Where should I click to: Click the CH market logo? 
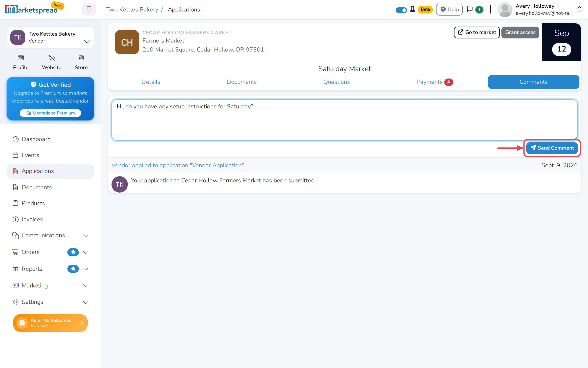tap(127, 42)
